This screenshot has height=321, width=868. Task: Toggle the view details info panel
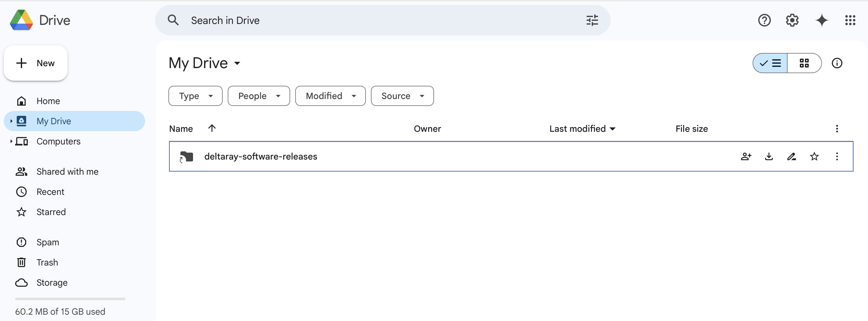[x=837, y=63]
